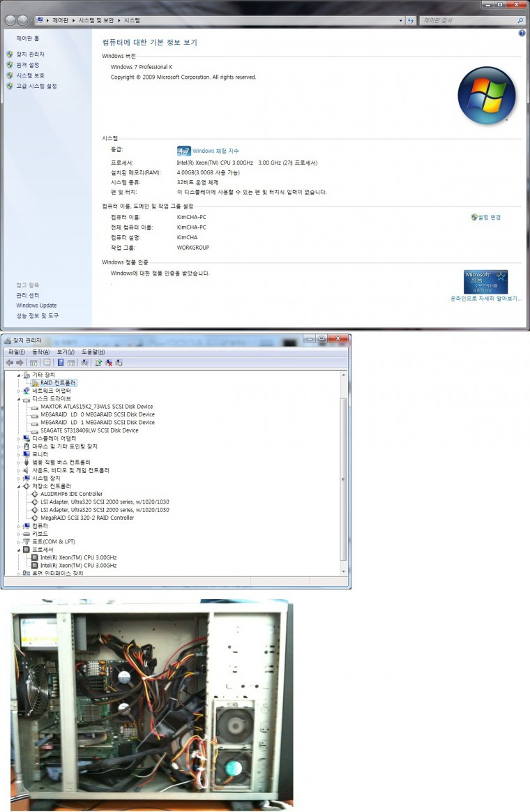The width and height of the screenshot is (530, 812).
Task: Click the 프로세서 category icon
Action: click(x=26, y=550)
